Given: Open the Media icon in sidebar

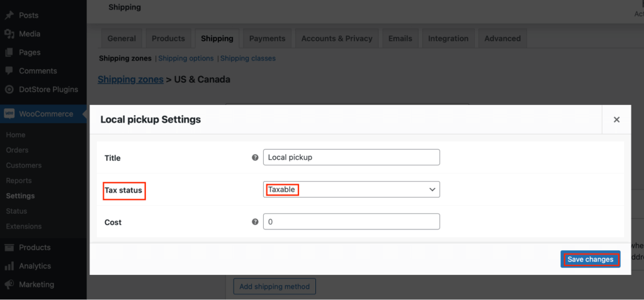Looking at the screenshot, I should 9,34.
